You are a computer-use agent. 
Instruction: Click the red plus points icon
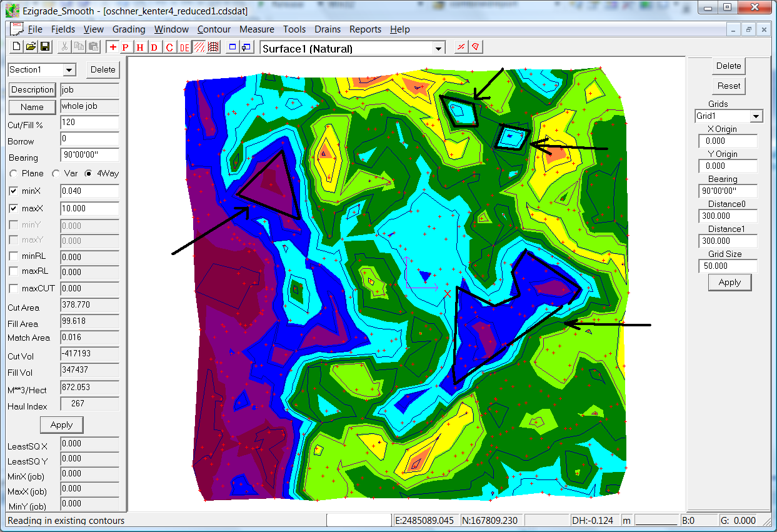[113, 48]
